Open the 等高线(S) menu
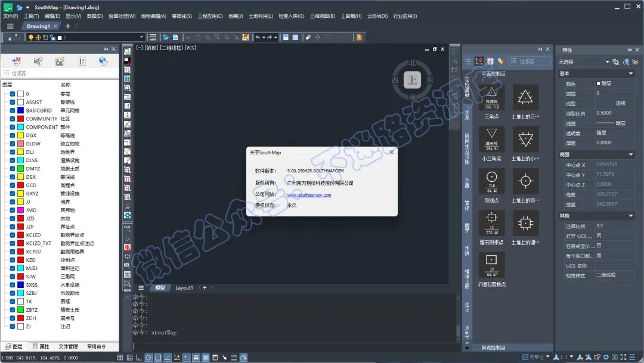The width and height of the screenshot is (644, 363). tap(182, 16)
